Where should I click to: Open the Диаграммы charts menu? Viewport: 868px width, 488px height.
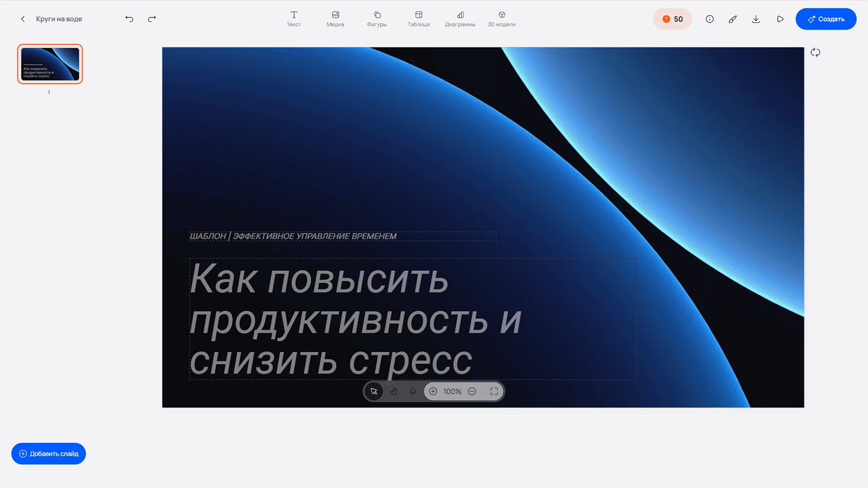pos(460,19)
